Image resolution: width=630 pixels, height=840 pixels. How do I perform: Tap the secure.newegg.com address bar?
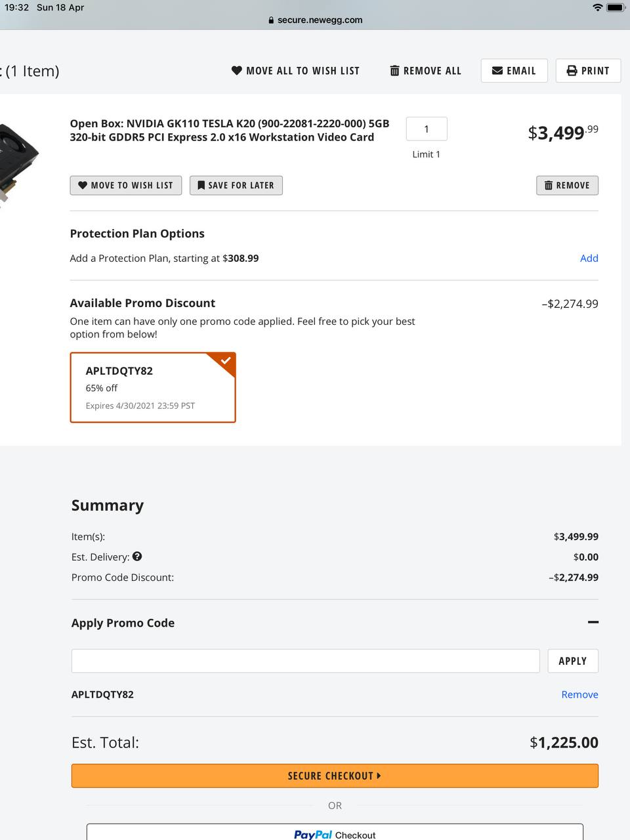[x=316, y=20]
